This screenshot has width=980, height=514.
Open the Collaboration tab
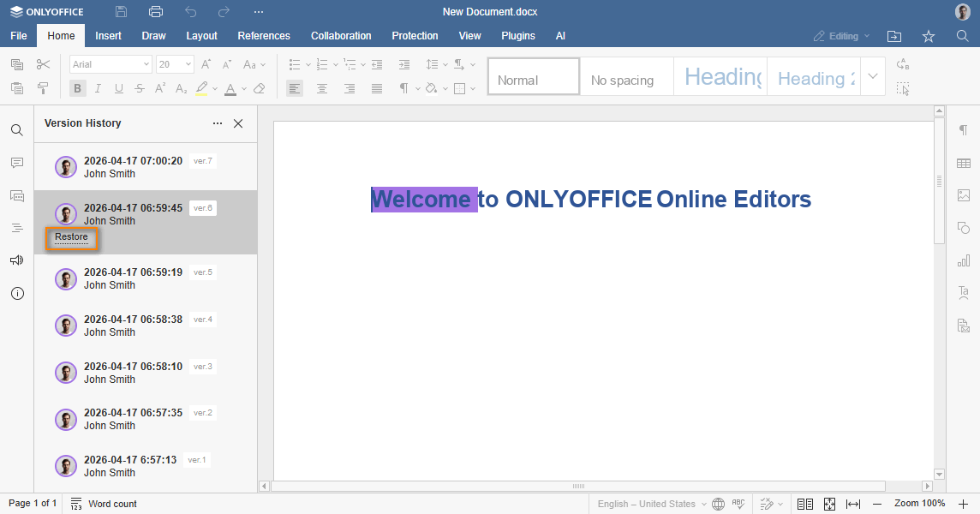click(341, 36)
